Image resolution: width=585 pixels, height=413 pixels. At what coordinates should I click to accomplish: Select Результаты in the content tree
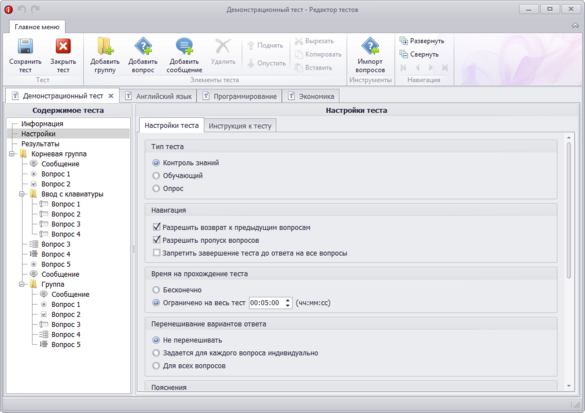coord(40,144)
